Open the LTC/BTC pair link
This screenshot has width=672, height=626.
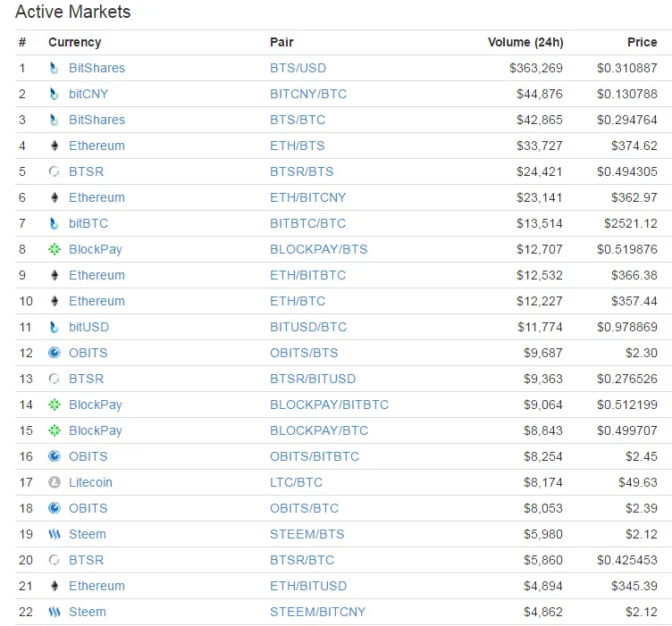pos(296,482)
